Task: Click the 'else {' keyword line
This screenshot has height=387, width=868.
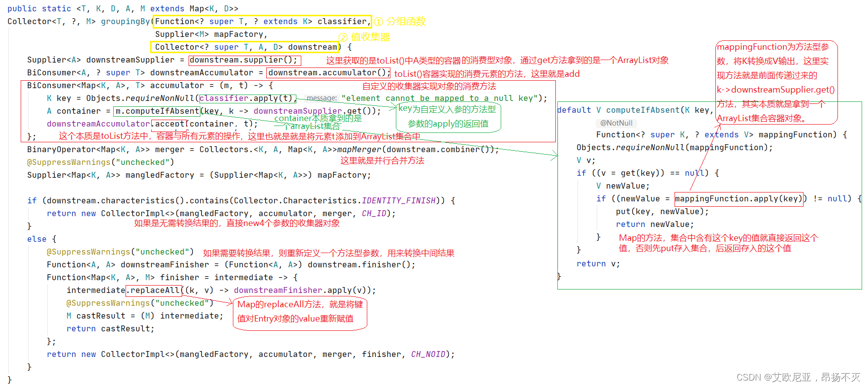Action: [42, 239]
